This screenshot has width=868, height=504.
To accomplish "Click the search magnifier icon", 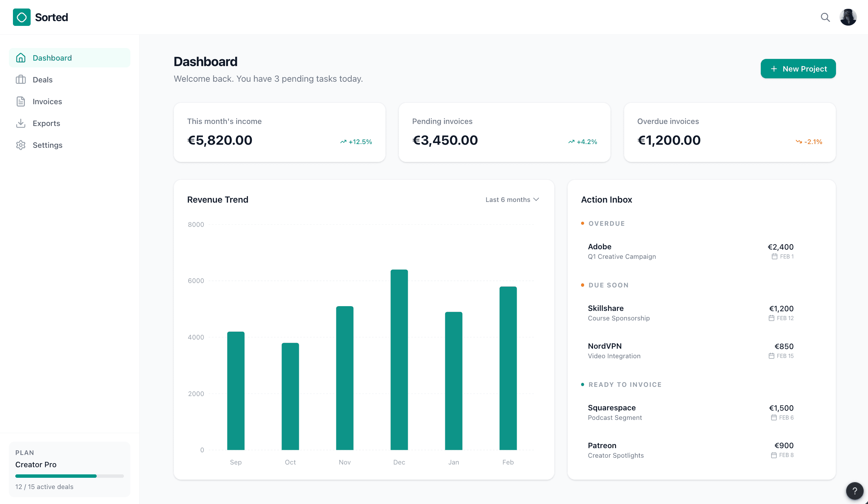I will [x=825, y=17].
